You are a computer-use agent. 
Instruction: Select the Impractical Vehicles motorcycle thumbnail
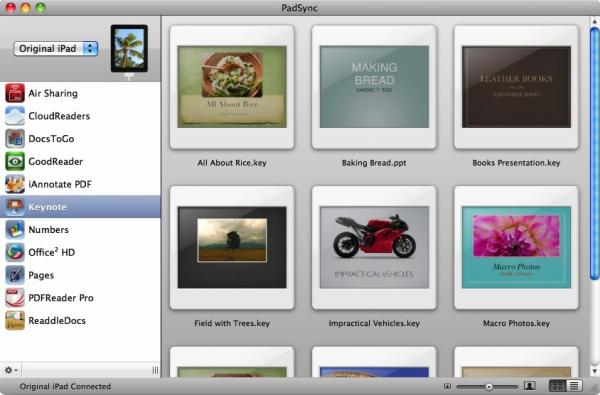point(374,248)
